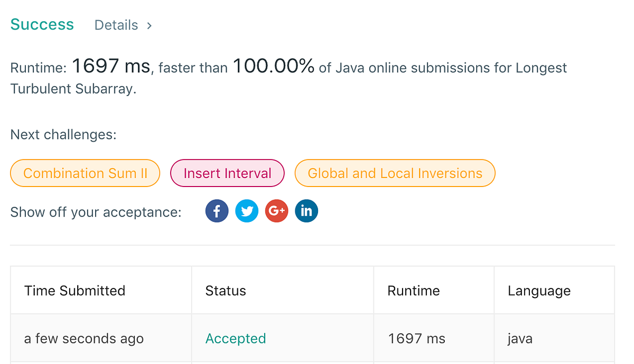This screenshot has width=634, height=364.
Task: Open Global and Local Inversions challenge
Action: click(395, 173)
